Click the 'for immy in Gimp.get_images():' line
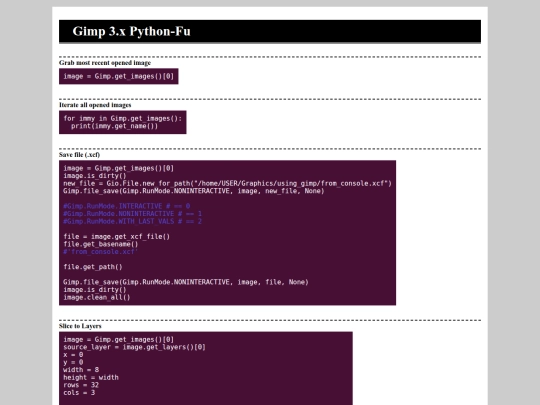Screen dimensions: 540x405 tap(123, 118)
